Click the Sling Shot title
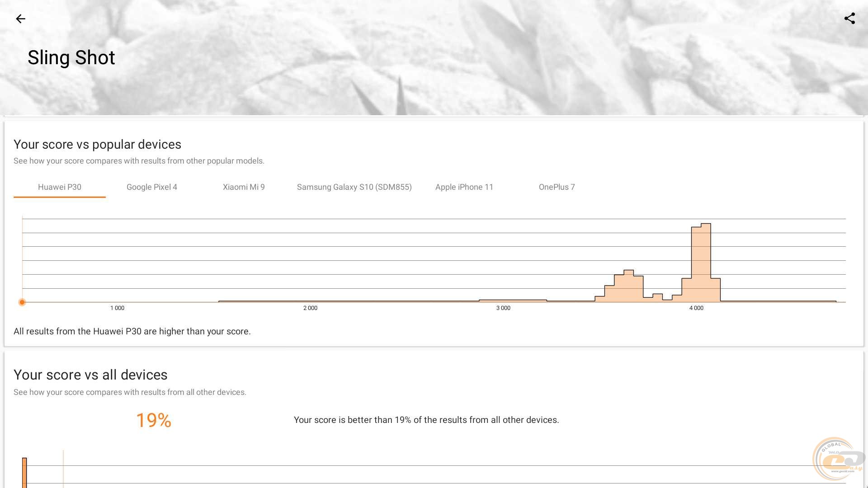 point(71,58)
